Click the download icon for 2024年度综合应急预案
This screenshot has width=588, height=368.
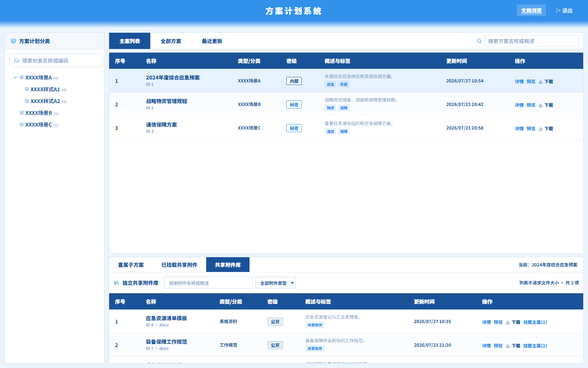[x=541, y=82]
